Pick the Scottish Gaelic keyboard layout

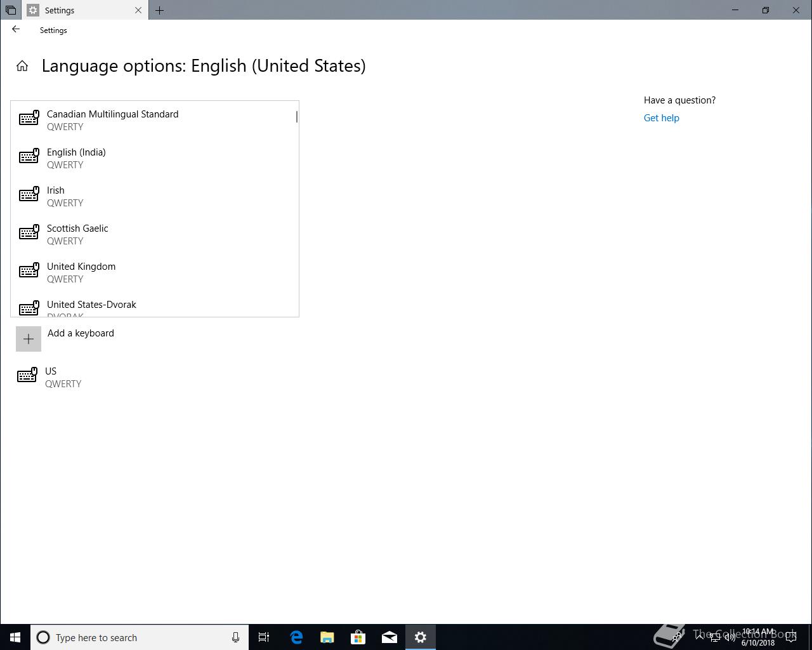point(154,234)
